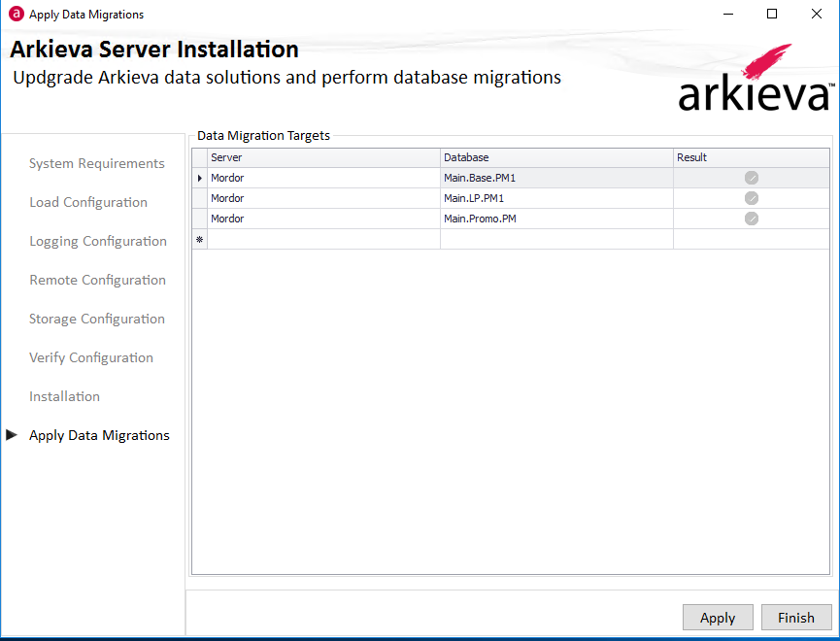Click empty Server cell in new row
The image size is (840, 641).
click(323, 239)
